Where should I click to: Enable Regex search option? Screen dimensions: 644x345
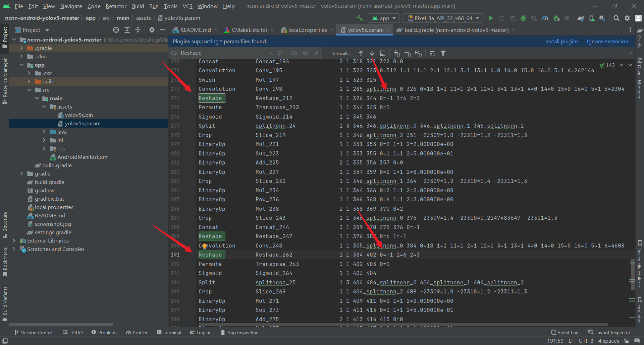316,53
